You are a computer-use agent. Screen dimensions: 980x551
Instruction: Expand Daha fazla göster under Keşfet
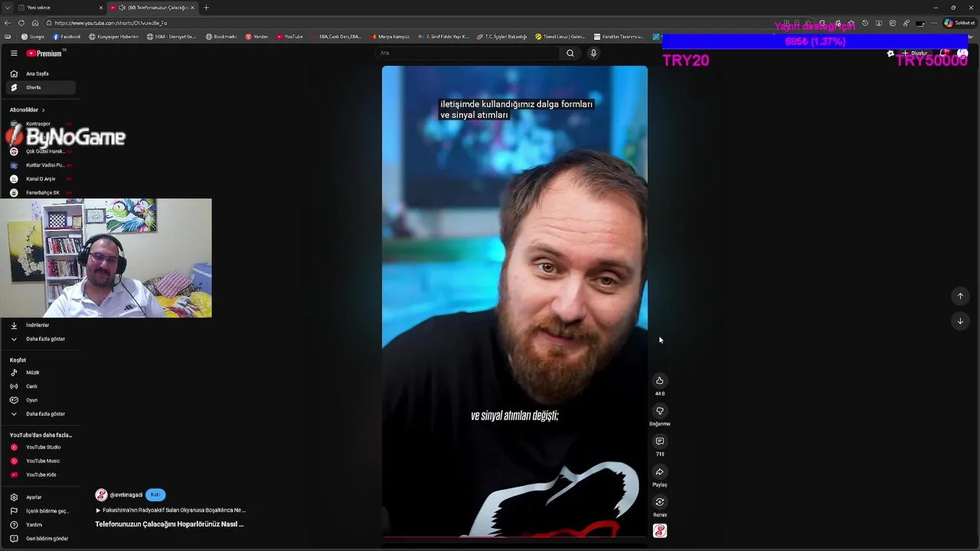click(x=40, y=414)
